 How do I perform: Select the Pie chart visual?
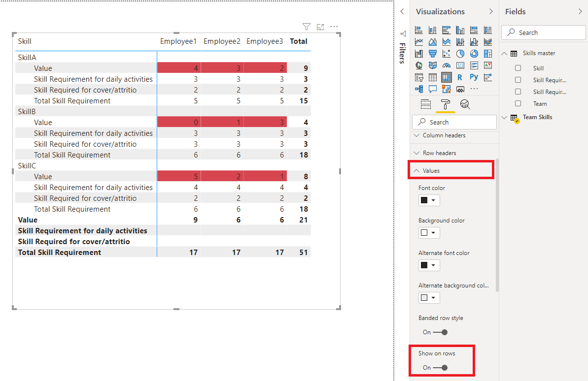(x=460, y=54)
